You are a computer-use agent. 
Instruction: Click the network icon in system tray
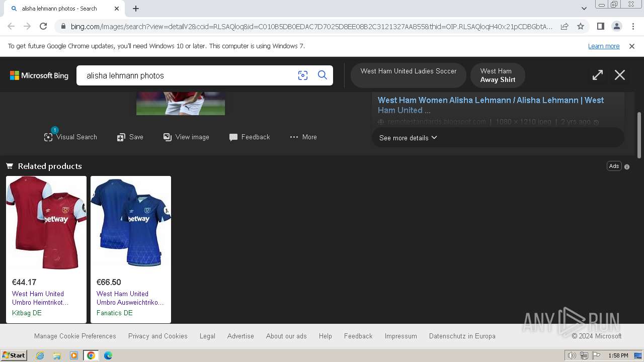coord(584,355)
